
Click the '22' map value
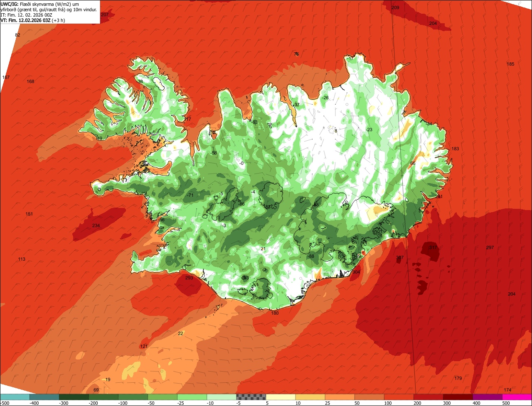tap(180, 333)
